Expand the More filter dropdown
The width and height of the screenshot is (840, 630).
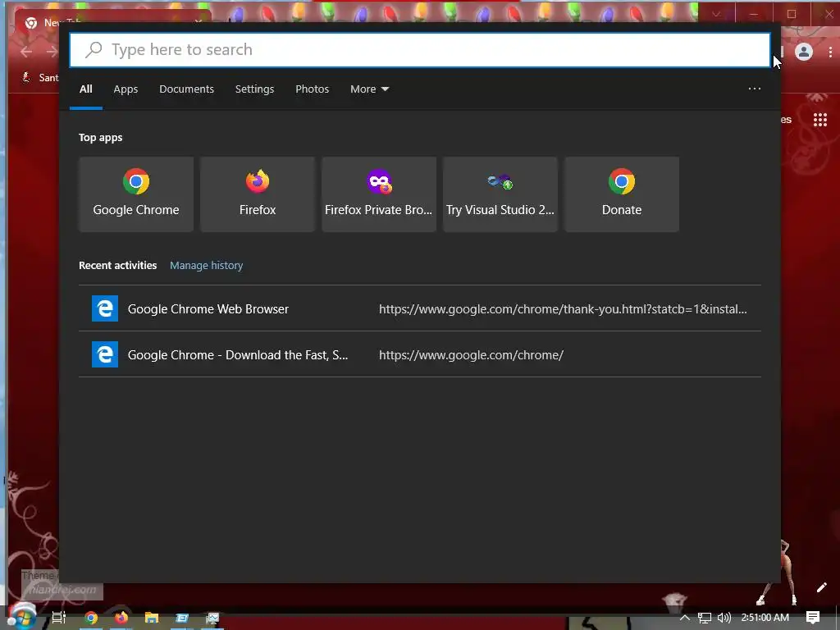coord(369,89)
